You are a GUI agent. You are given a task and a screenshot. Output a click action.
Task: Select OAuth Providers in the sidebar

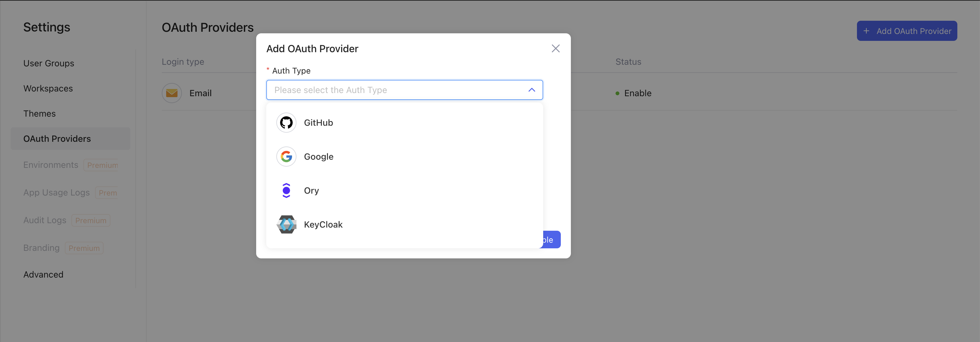pyautogui.click(x=57, y=139)
